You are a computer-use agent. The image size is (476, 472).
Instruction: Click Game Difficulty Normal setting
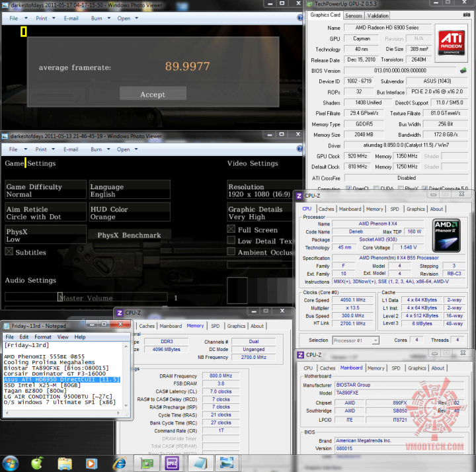point(46,190)
